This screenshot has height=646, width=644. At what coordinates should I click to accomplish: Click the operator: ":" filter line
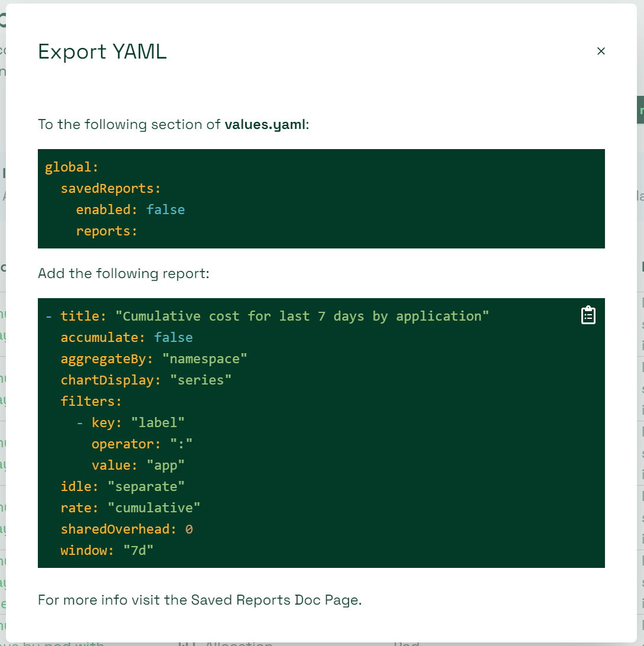point(142,444)
